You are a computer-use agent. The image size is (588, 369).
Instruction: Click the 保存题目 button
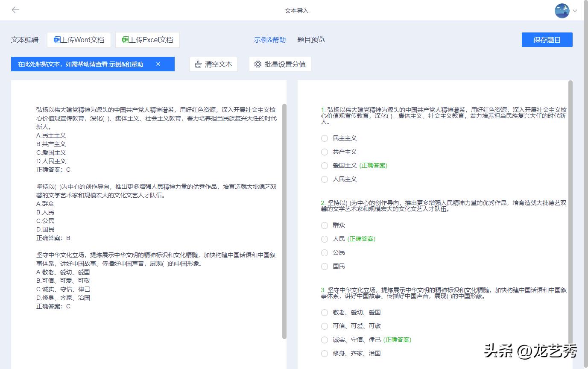[x=547, y=39]
